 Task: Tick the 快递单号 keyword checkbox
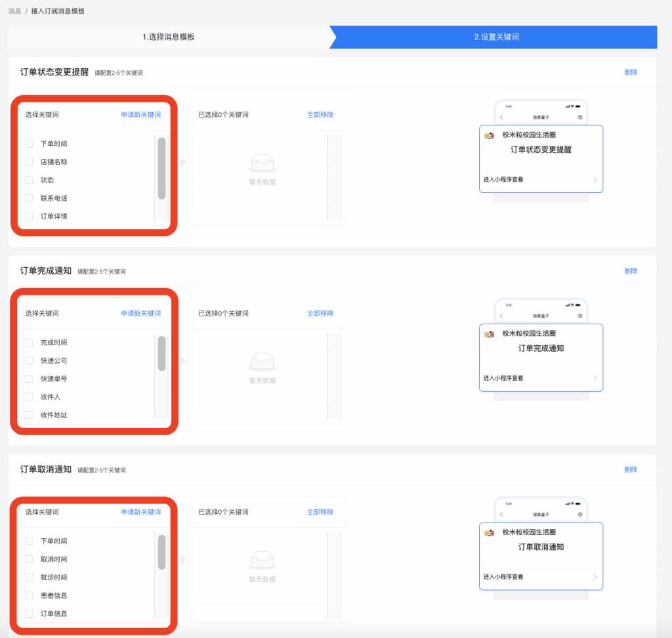pyautogui.click(x=29, y=379)
